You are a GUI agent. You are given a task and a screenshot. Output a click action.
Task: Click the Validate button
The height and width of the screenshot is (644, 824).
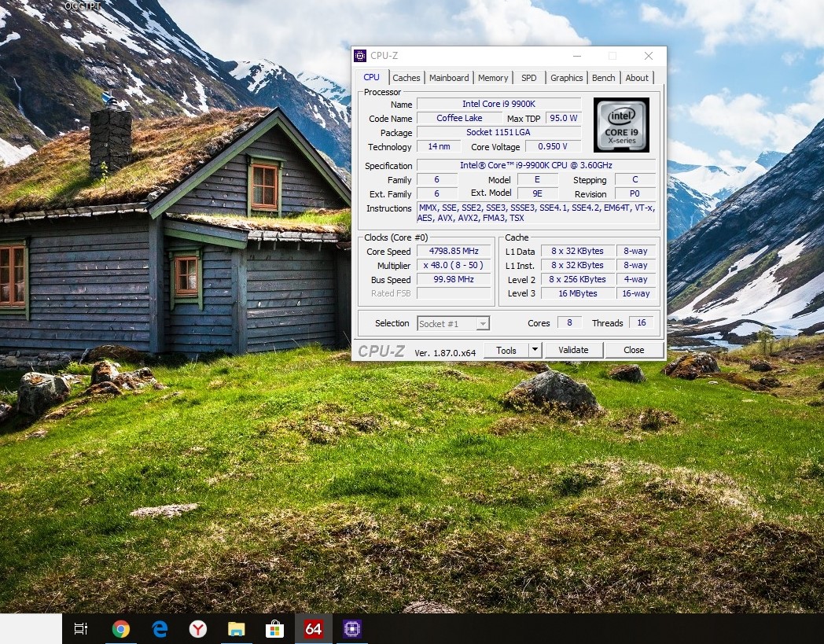573,350
